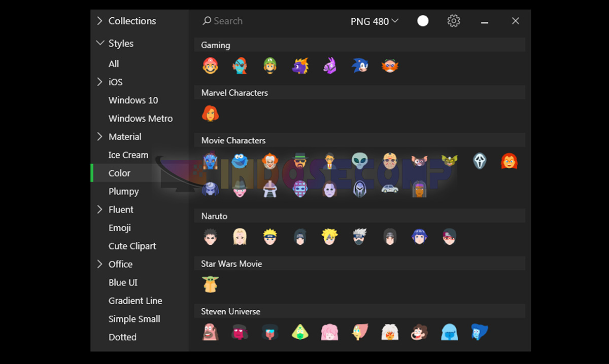Choose the Pennywise clown icon
The height and width of the screenshot is (364, 609).
270,161
